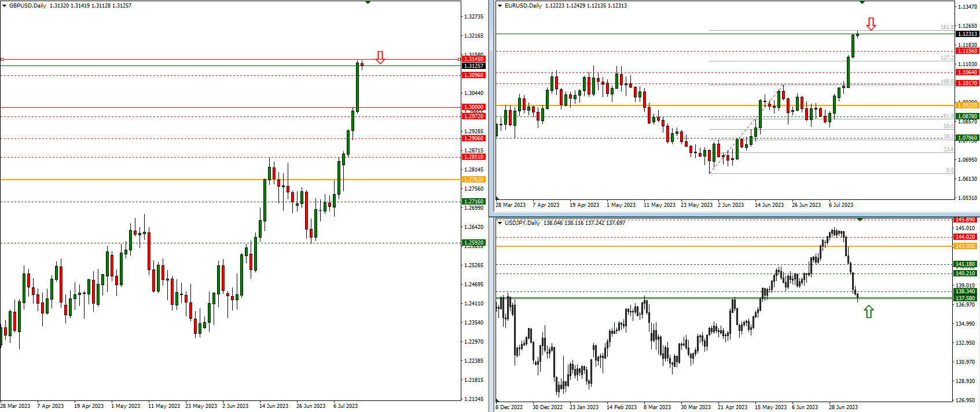Screen dimensions: 980x412
Task: Click the 50.0 Fibonacci level label
Action: pos(948,126)
